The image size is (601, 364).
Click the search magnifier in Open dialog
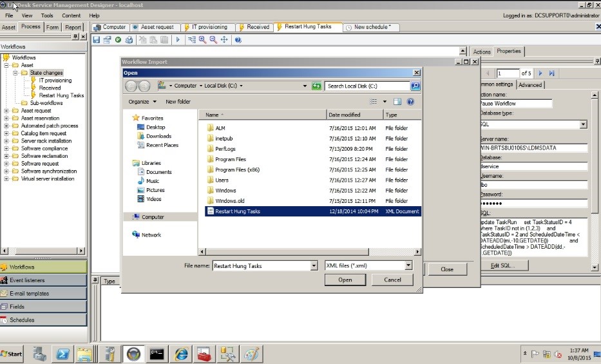point(415,86)
